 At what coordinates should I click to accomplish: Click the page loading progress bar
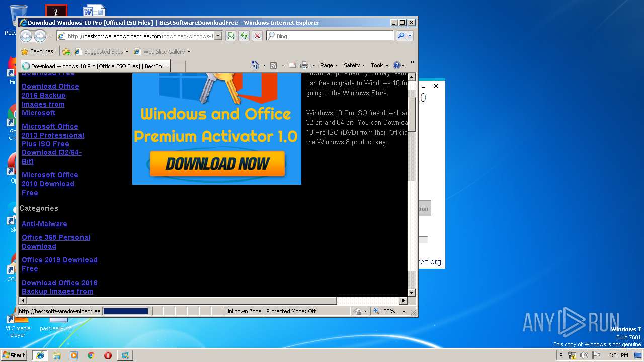[126, 311]
